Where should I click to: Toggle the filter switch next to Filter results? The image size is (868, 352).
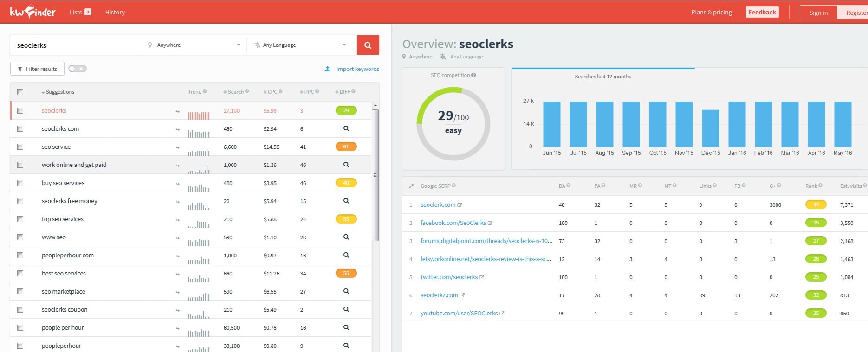click(x=78, y=69)
